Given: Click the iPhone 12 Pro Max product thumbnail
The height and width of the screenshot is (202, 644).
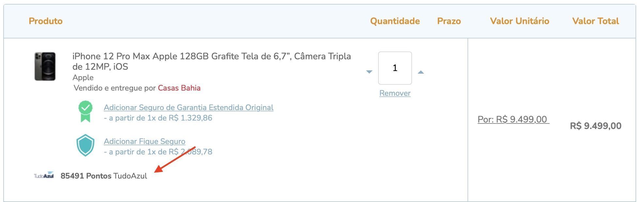Looking at the screenshot, I should (x=45, y=66).
